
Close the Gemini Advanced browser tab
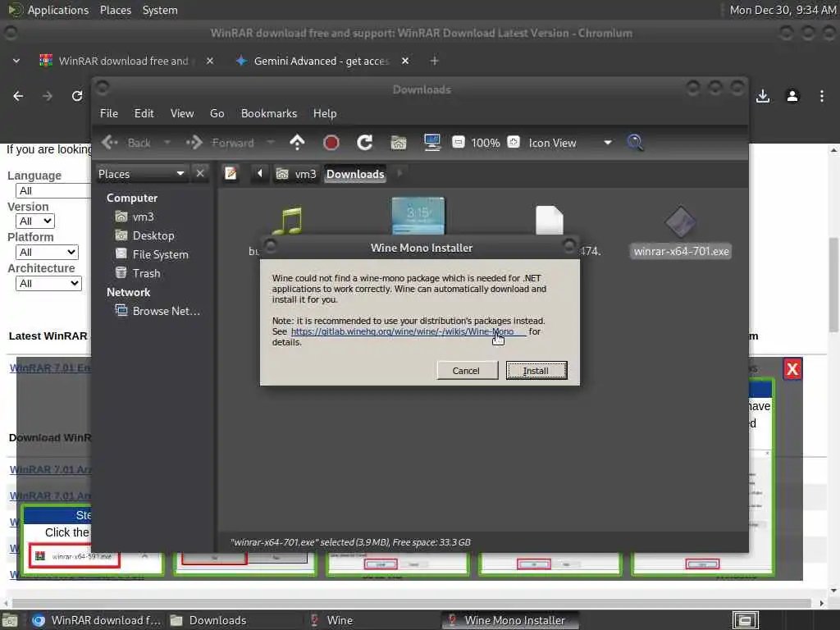point(405,61)
